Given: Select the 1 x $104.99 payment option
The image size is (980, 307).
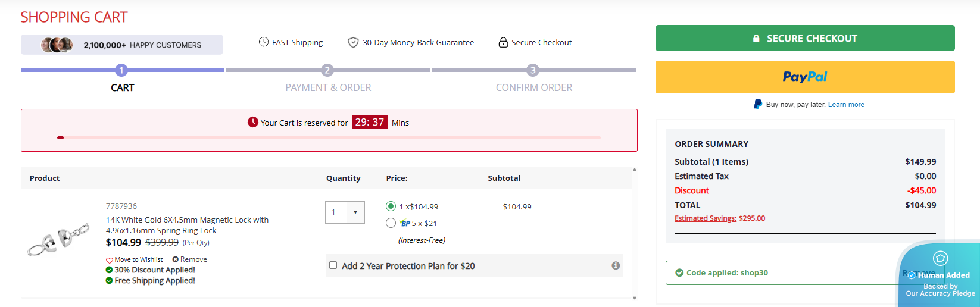Looking at the screenshot, I should 391,206.
